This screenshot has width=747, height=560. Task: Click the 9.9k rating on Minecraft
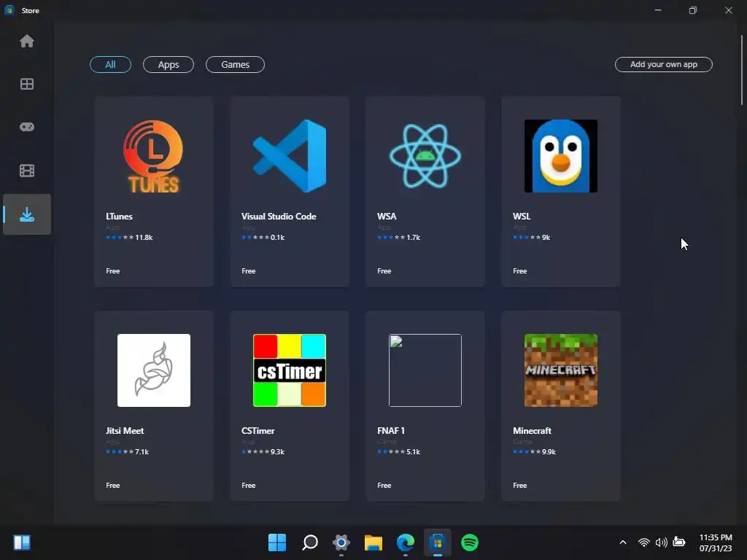pos(549,451)
